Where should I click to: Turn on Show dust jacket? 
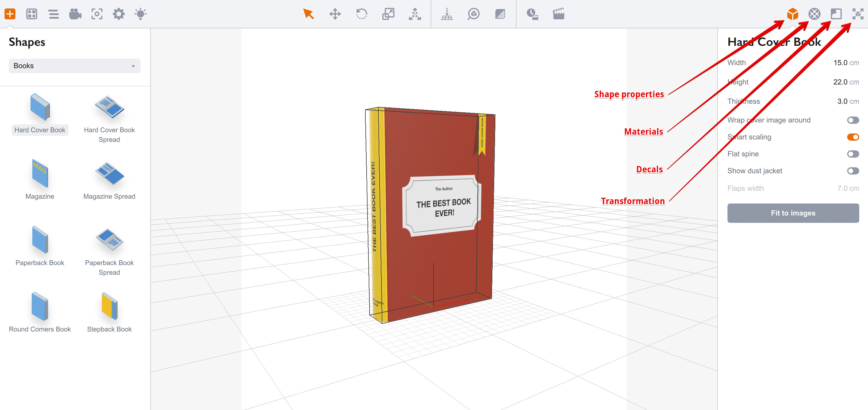pos(853,171)
